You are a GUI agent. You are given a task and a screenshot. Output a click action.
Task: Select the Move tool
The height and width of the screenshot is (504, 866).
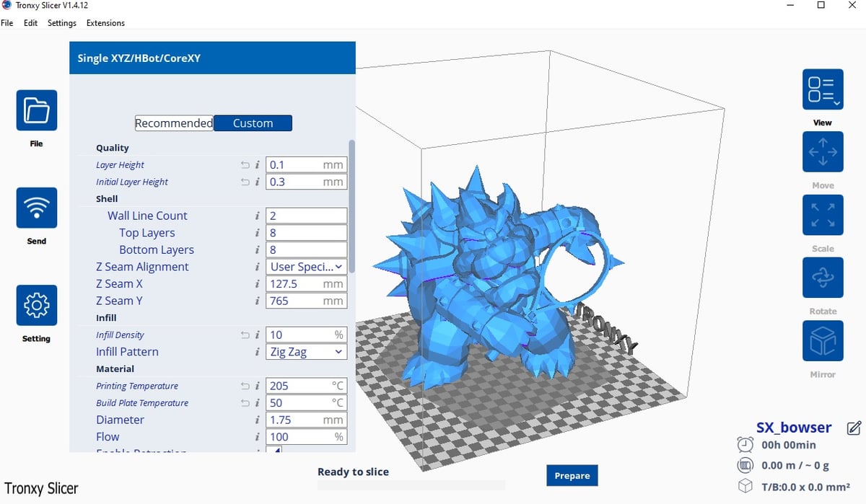tap(823, 151)
